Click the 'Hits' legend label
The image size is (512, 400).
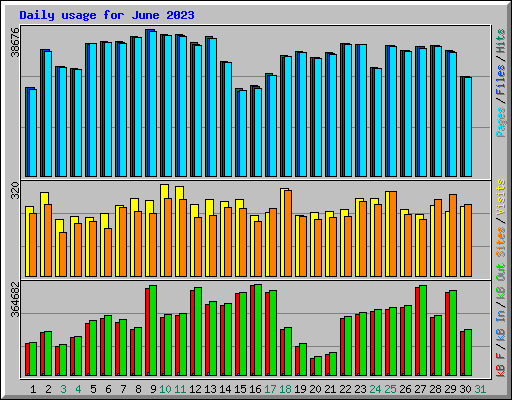point(501,41)
